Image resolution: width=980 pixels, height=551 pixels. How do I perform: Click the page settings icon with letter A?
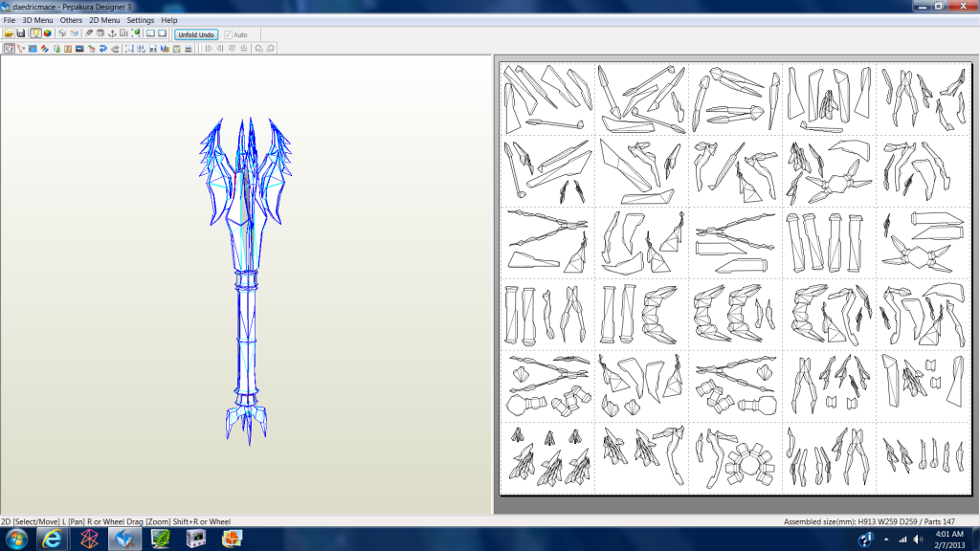pyautogui.click(x=176, y=49)
